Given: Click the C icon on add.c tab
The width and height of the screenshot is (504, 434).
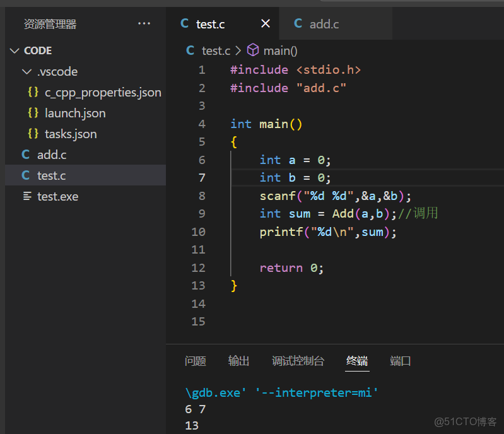Looking at the screenshot, I should tap(298, 24).
